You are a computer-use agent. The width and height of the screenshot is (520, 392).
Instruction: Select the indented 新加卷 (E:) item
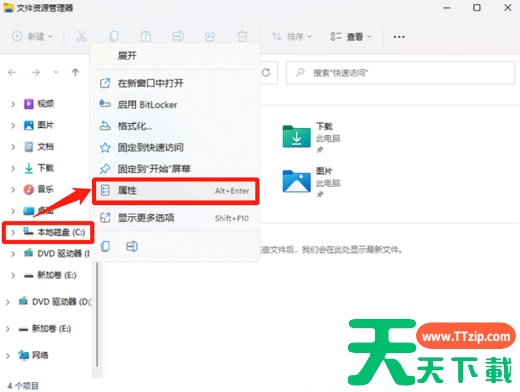coord(50,275)
